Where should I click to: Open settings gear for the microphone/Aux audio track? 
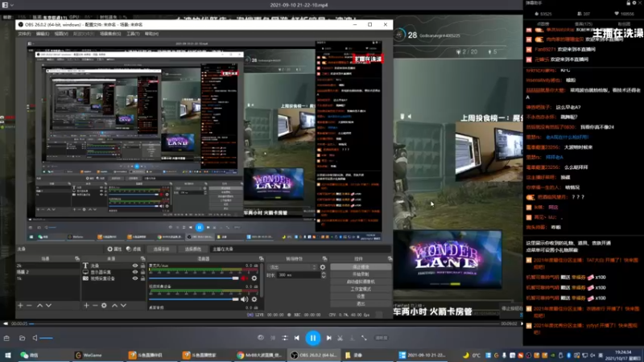coord(254,278)
